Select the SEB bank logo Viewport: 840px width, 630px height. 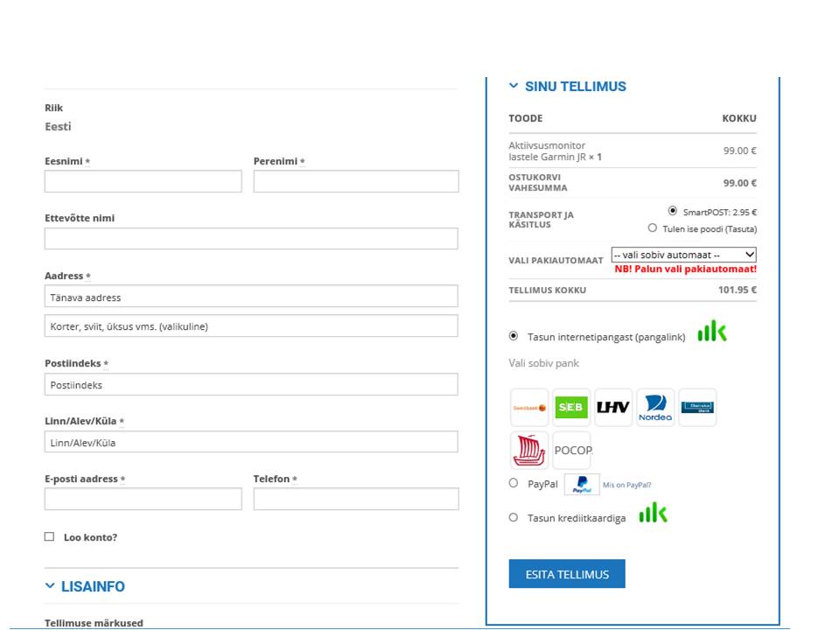click(571, 408)
